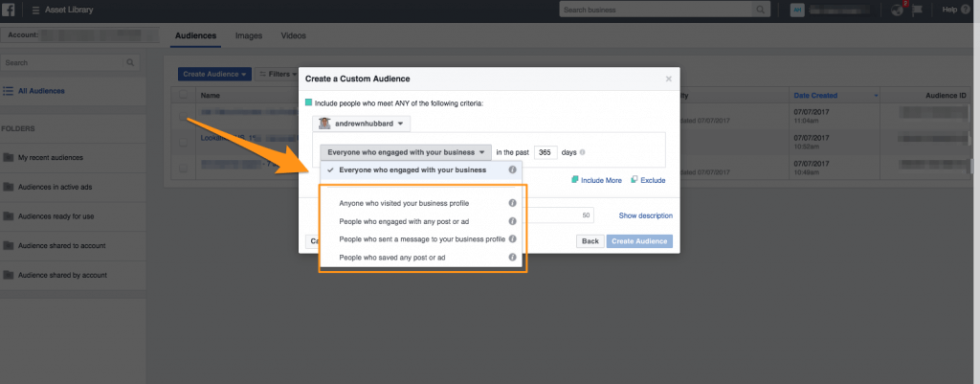Info icon for Everyone who engaged option

(513, 170)
